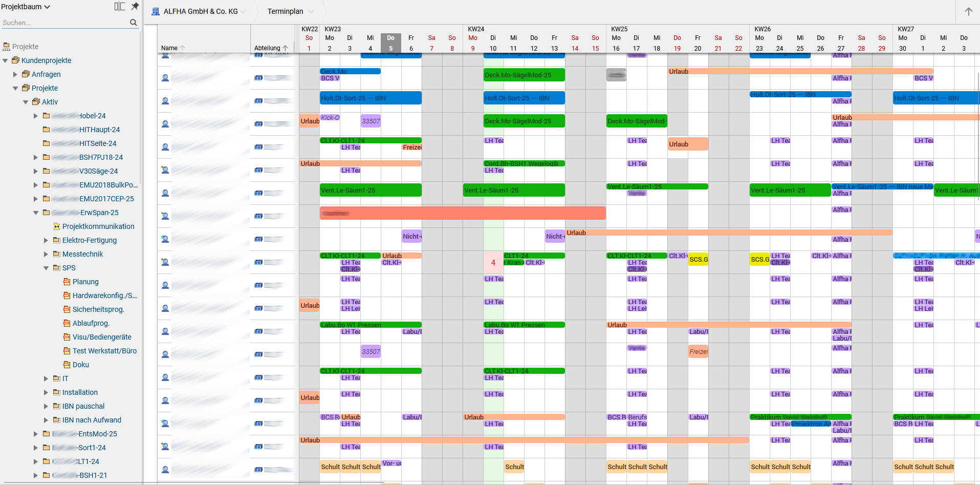Sort by the Abteilung column header
The width and height of the screenshot is (980, 485).
tap(267, 48)
